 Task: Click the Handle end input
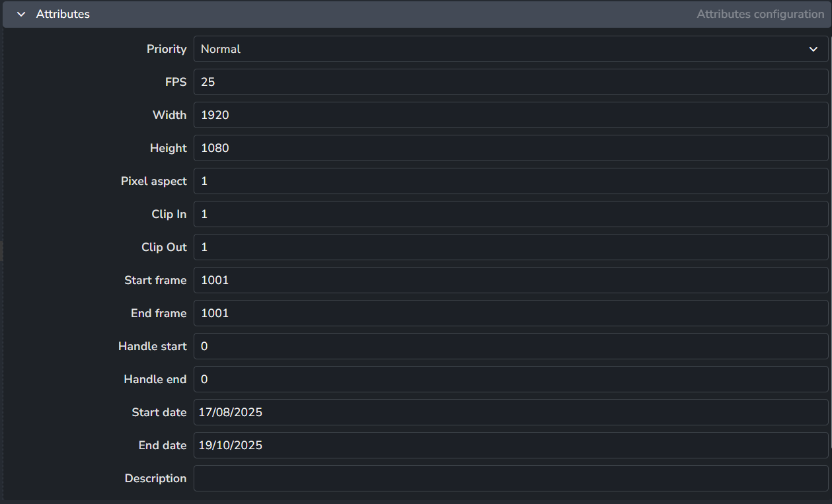510,379
